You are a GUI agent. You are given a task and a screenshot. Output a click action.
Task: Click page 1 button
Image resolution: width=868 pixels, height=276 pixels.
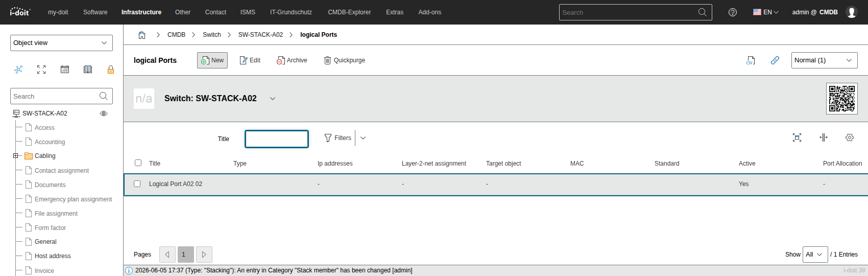pos(186,255)
